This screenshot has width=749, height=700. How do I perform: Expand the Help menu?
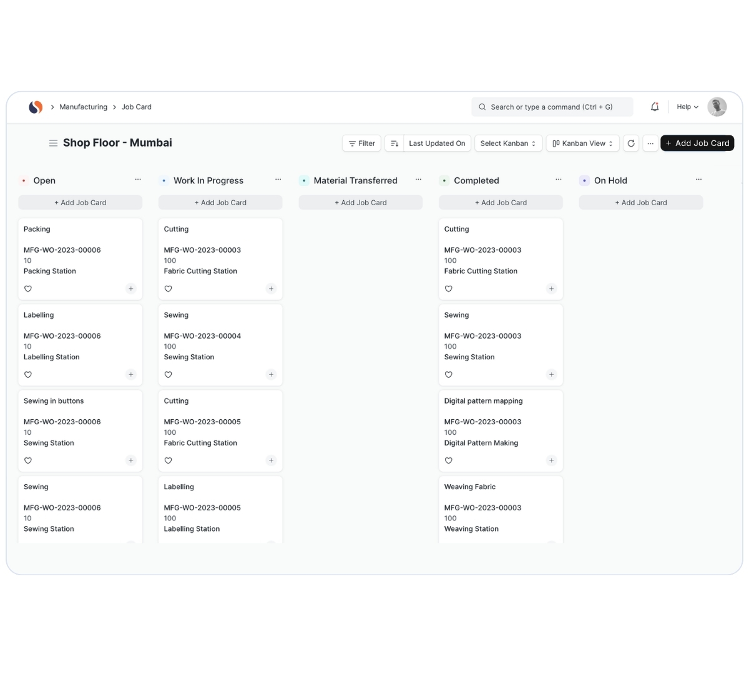(687, 107)
